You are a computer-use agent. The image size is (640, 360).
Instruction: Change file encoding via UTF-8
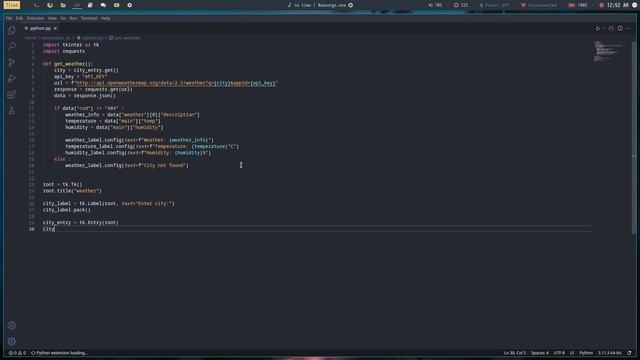coord(559,353)
